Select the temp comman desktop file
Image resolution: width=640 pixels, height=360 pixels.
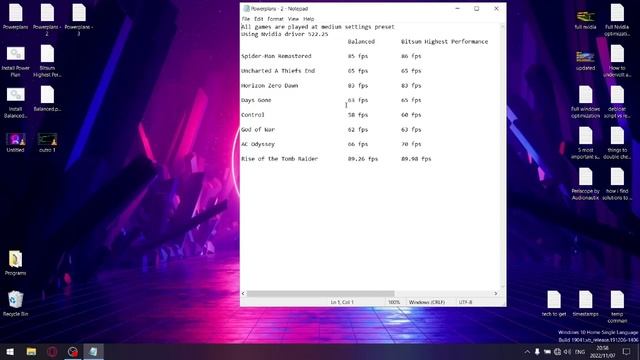click(x=617, y=307)
